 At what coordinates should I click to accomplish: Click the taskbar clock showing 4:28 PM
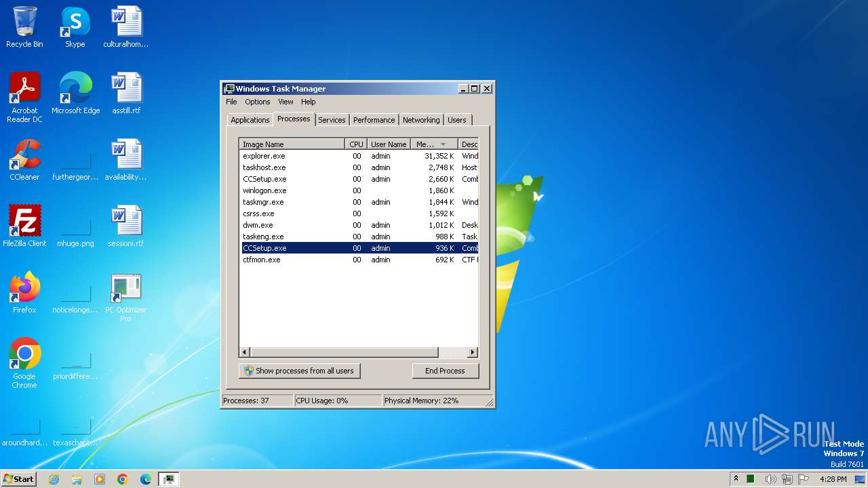833,479
